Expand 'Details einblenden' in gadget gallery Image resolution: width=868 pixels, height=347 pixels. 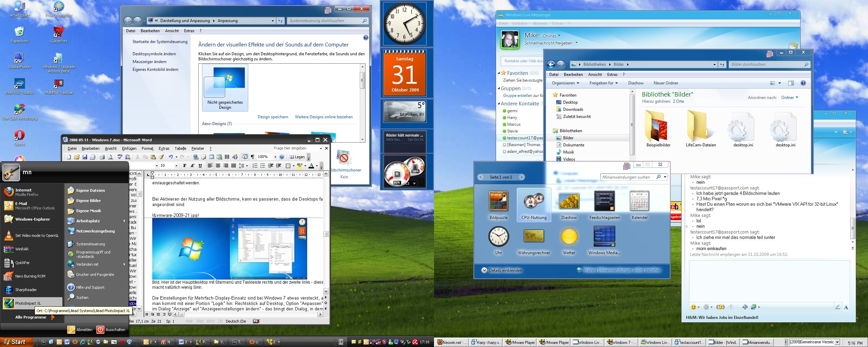coord(502,270)
